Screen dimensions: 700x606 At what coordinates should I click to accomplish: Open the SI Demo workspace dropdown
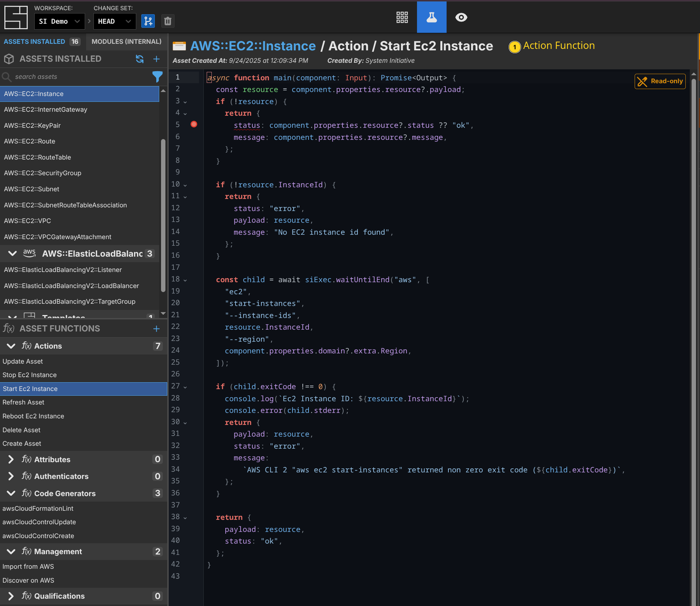[x=60, y=21]
